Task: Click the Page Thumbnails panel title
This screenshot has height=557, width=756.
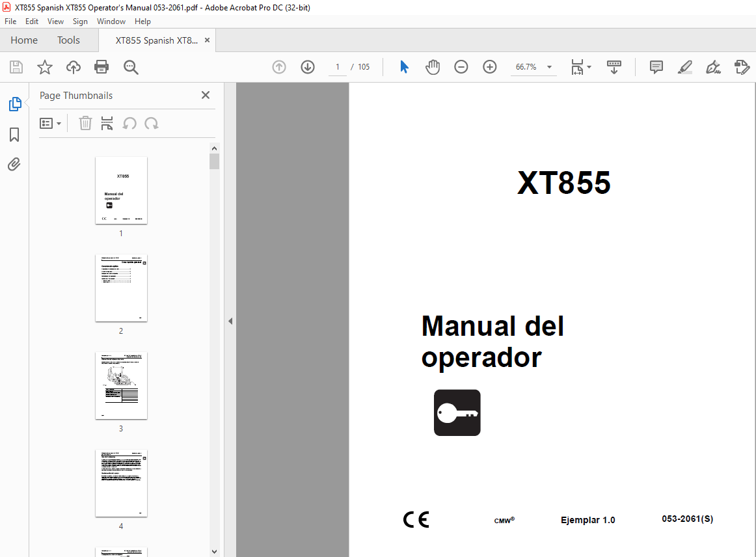Action: [76, 96]
